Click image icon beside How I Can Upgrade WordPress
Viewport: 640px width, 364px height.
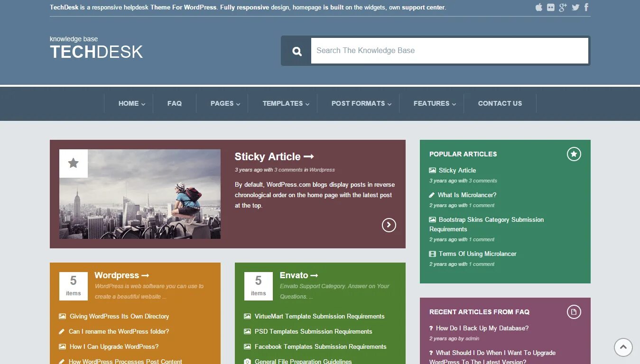(x=63, y=346)
